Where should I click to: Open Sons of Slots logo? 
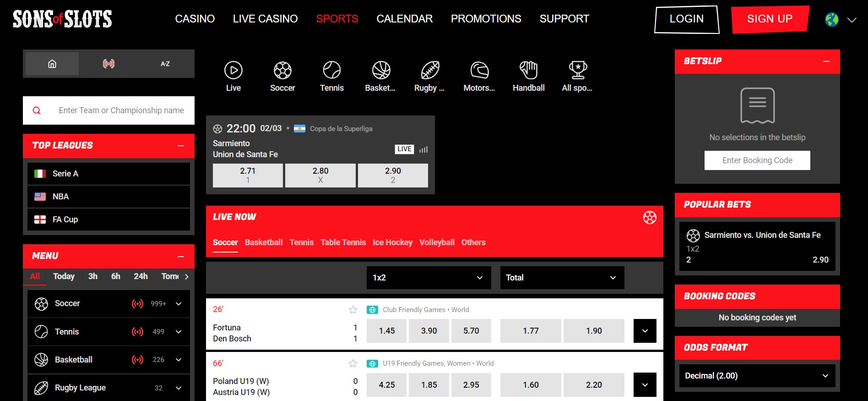[62, 19]
